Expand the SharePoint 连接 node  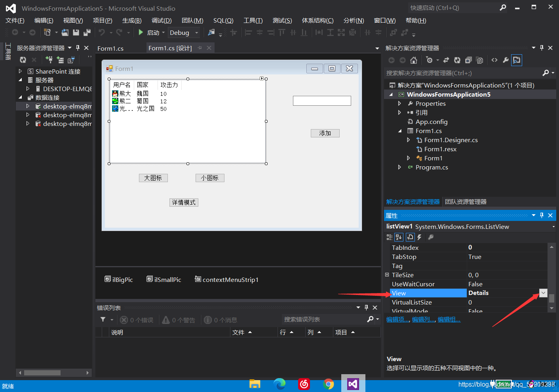tap(20, 71)
